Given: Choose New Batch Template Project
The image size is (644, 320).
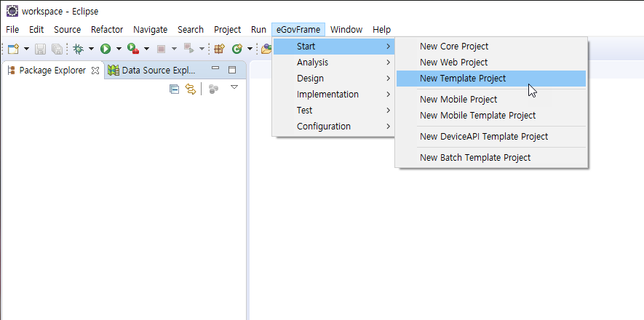Looking at the screenshot, I should [491, 158].
